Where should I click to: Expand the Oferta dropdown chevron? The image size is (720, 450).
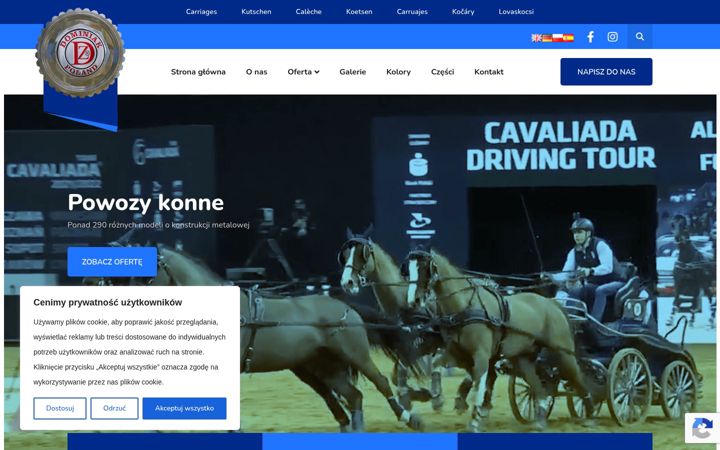[317, 72]
